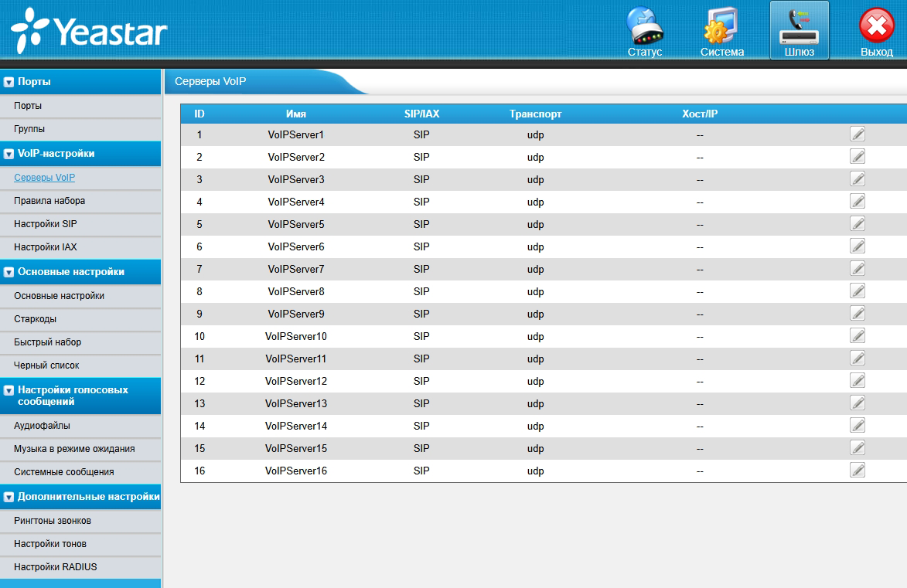Click the edit pencil for VoIPServer10
Image resolution: width=907 pixels, height=588 pixels.
click(857, 336)
